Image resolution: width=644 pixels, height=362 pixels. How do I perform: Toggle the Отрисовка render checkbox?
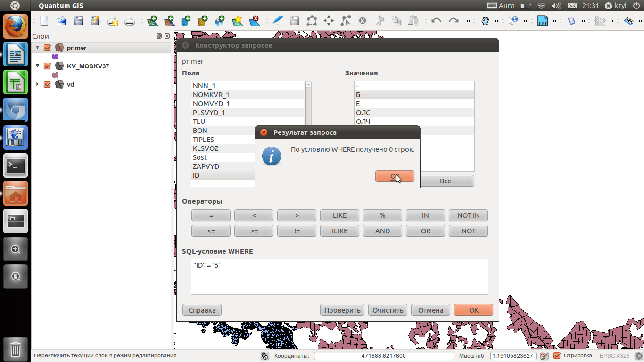coord(557,356)
